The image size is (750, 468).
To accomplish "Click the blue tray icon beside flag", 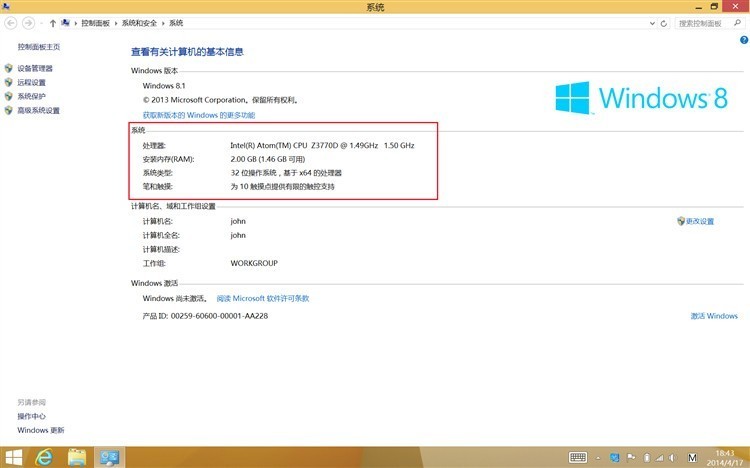I will pyautogui.click(x=615, y=457).
